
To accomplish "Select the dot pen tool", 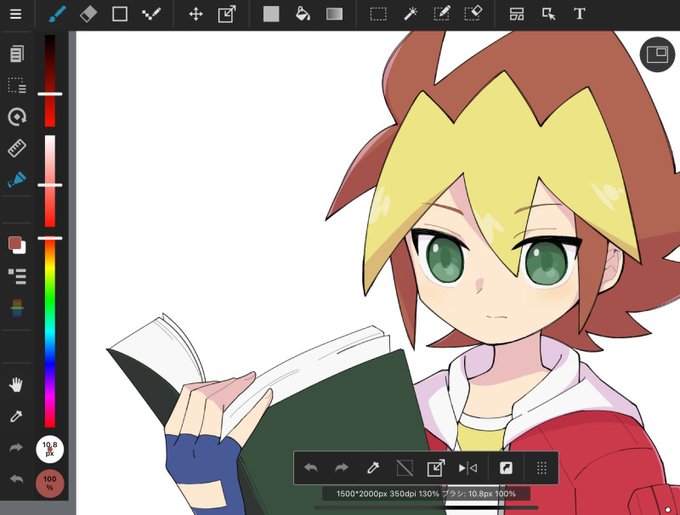I will point(151,14).
